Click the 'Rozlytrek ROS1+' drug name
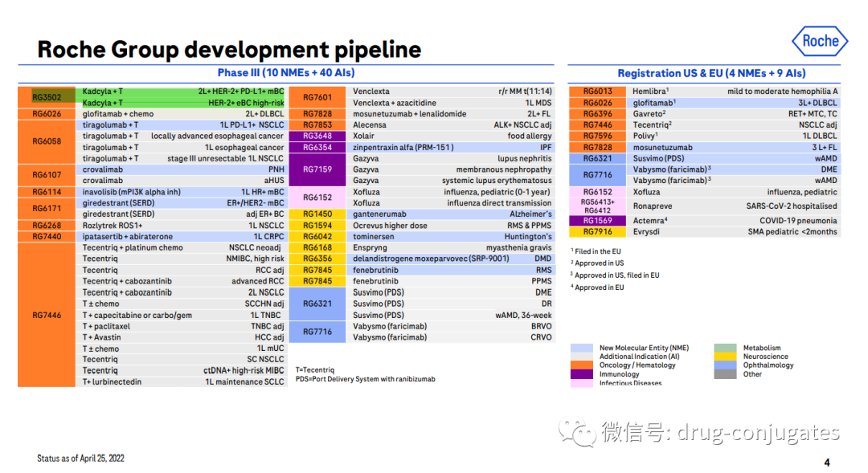This screenshot has width=868, height=473. [113, 226]
